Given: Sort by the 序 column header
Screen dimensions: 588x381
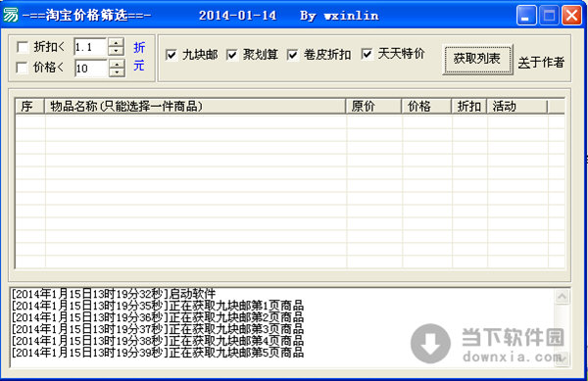Looking at the screenshot, I should pyautogui.click(x=29, y=107).
